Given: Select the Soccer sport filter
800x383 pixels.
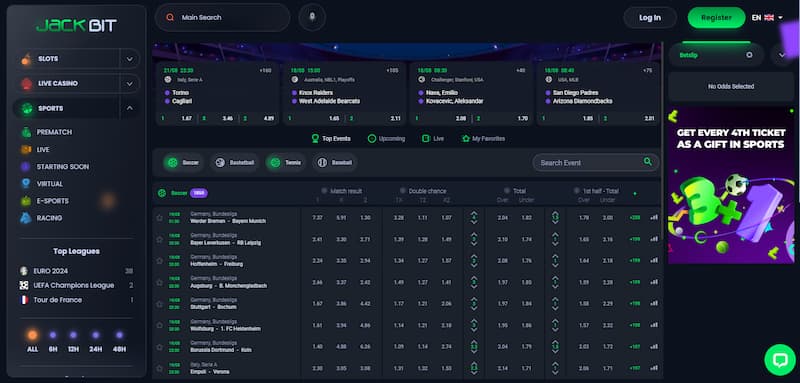Looking at the screenshot, I should 183,163.
